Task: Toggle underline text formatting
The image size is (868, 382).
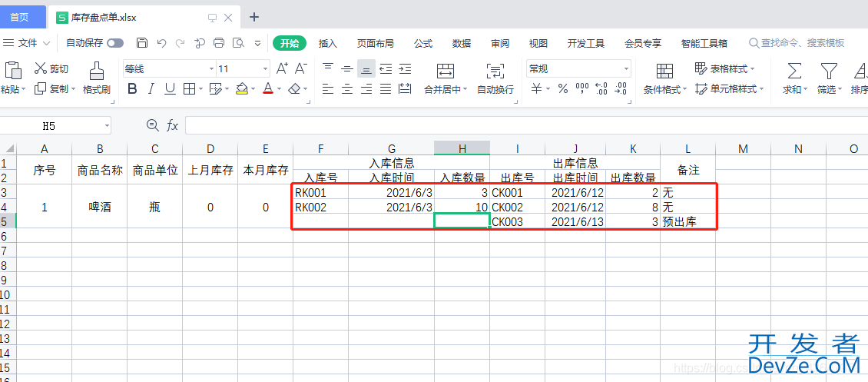Action: [170, 89]
